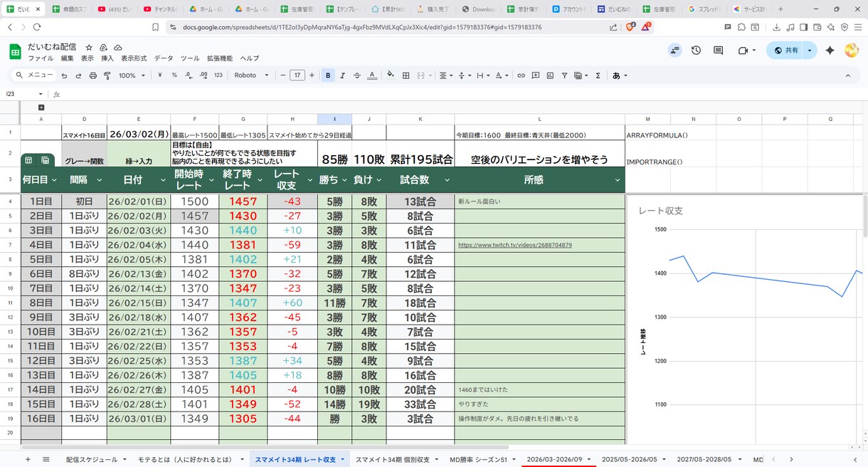The width and height of the screenshot is (868, 467).
Task: Star the だいむね配信 document
Action: pos(89,46)
